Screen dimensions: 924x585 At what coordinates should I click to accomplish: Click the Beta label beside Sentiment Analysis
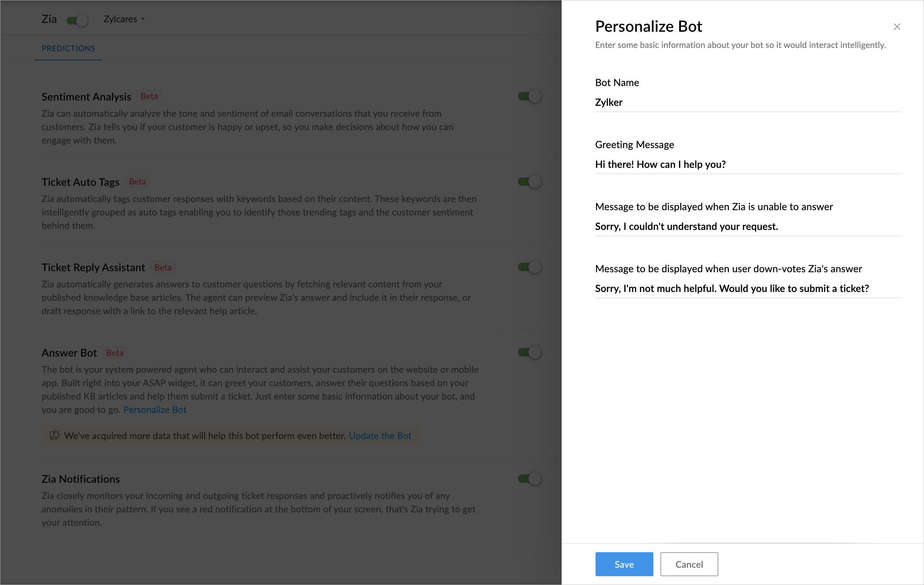(149, 96)
